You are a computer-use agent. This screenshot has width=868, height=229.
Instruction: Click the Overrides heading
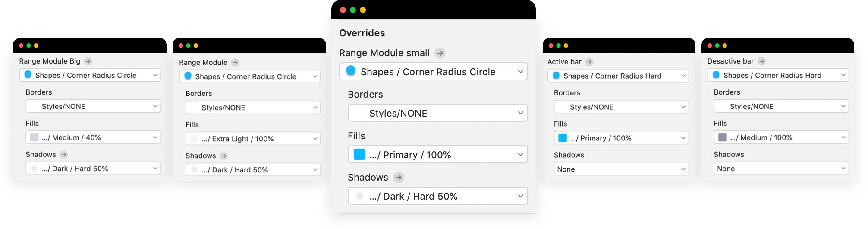point(362,33)
